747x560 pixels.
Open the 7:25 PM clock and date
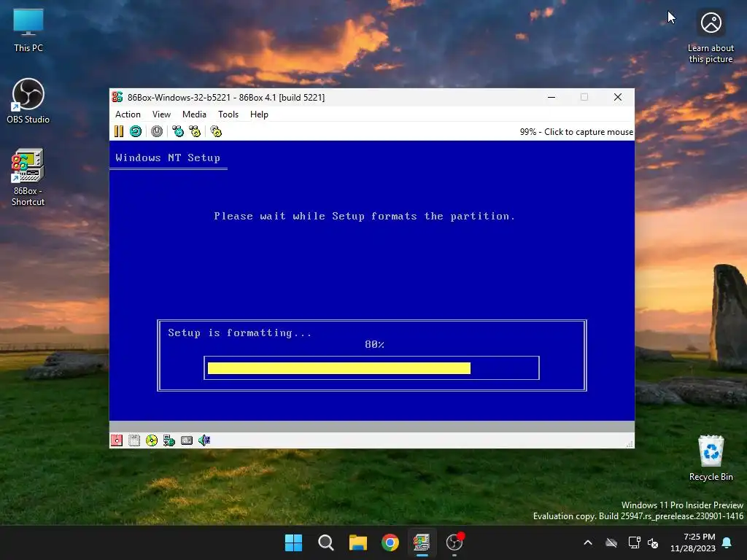point(693,542)
